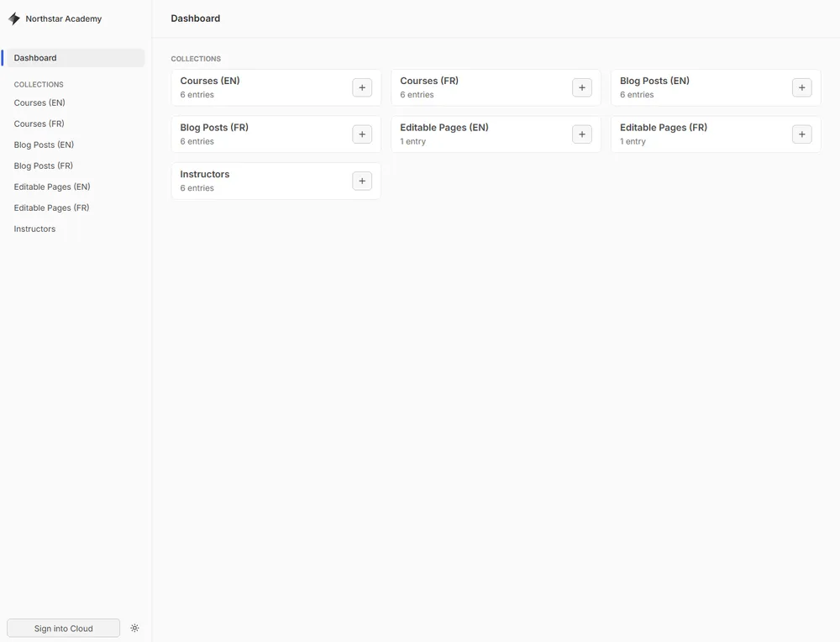The image size is (840, 642).
Task: Add new entry to Courses (EN)
Action: pyautogui.click(x=362, y=88)
